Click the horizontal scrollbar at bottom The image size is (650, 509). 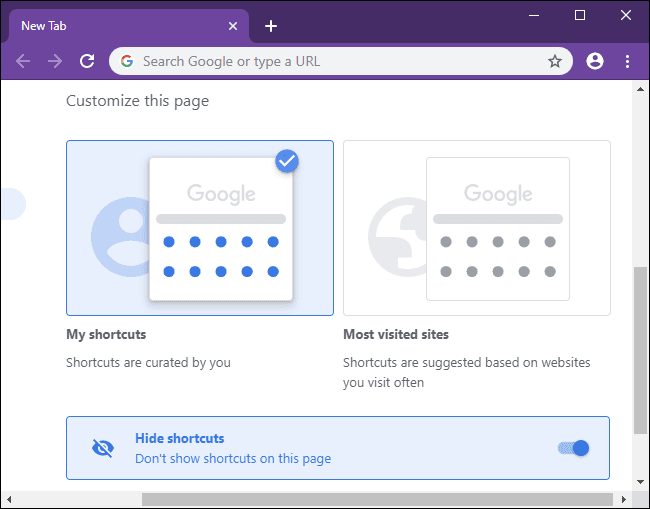click(x=375, y=498)
